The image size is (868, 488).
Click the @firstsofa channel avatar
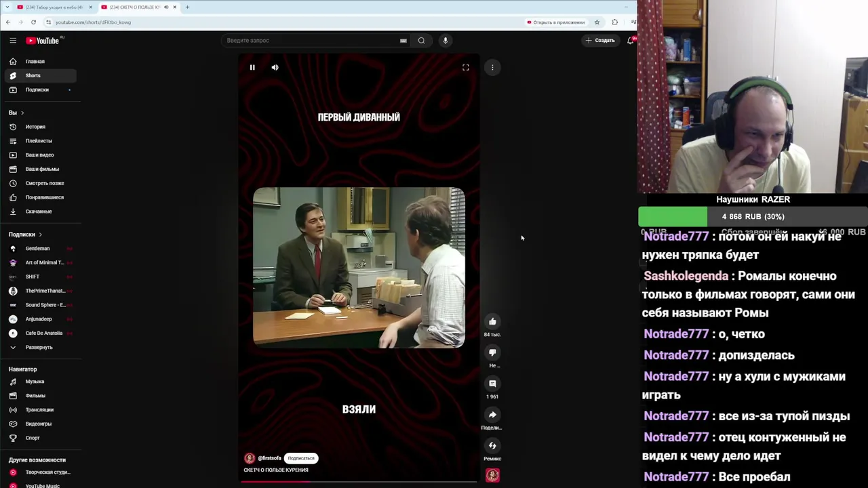[250, 458]
